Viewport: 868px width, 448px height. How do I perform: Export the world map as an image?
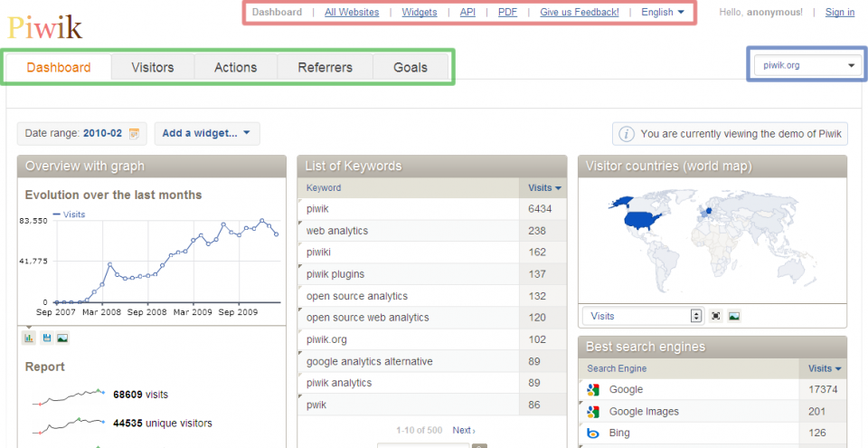734,316
